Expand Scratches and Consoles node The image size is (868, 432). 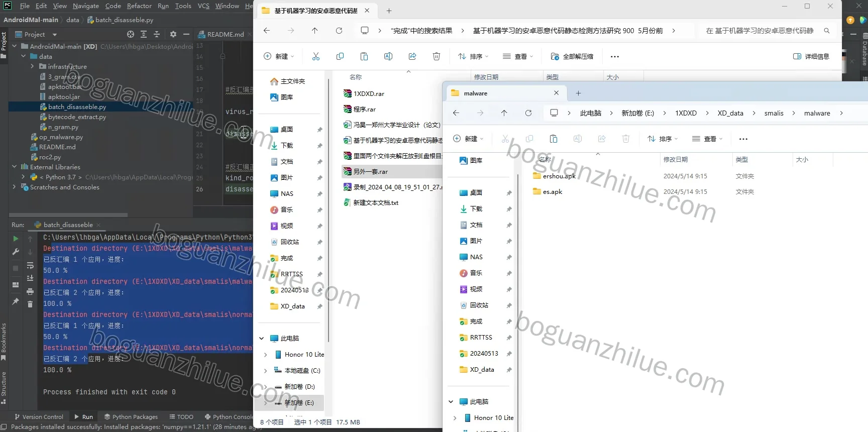click(x=15, y=187)
